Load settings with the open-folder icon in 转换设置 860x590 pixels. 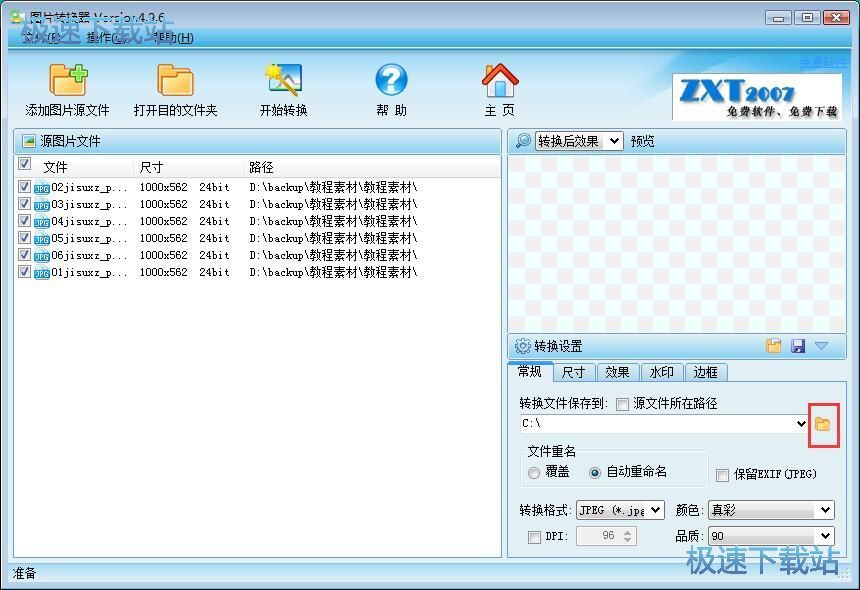click(x=774, y=345)
